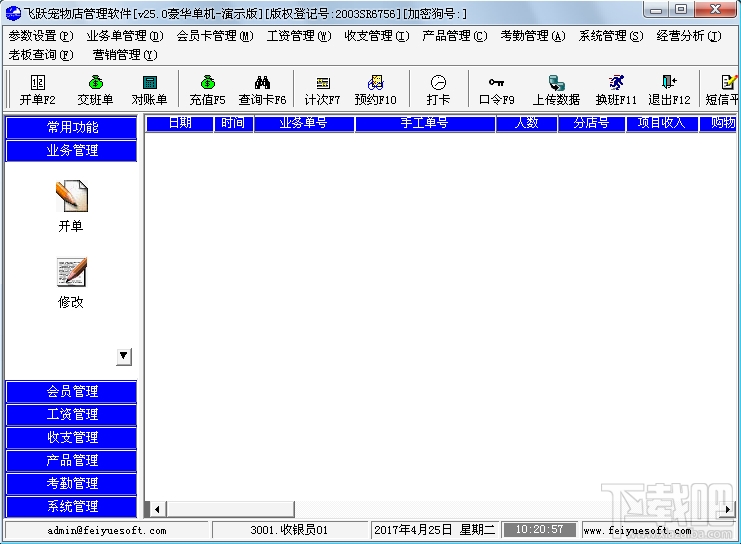This screenshot has width=741, height=544.
Task: Open the 预约F10 appointment icon
Action: tap(375, 90)
